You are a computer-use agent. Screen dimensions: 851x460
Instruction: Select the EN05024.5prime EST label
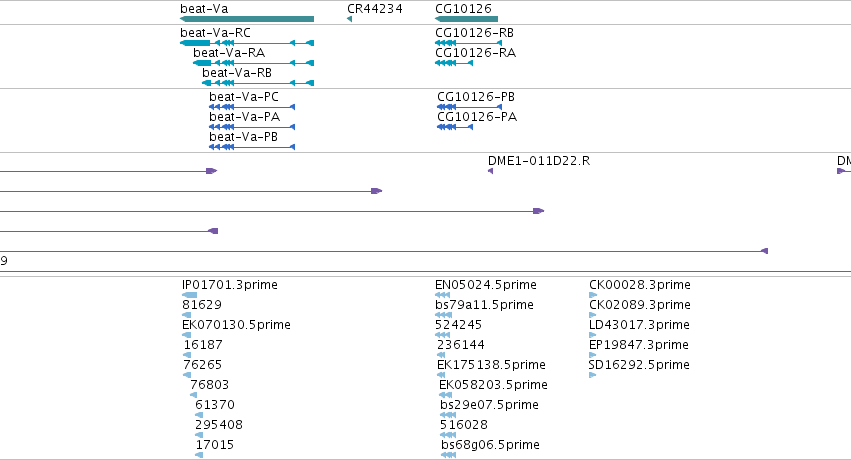tap(486, 285)
